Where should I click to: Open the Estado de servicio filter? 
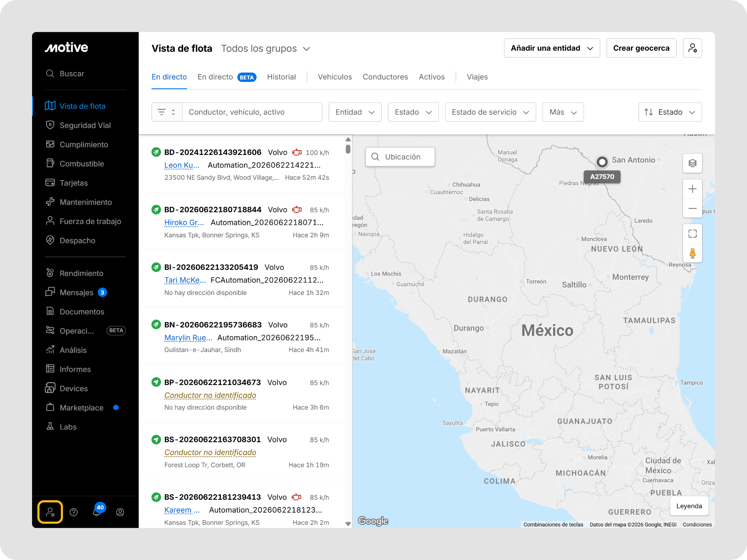491,112
